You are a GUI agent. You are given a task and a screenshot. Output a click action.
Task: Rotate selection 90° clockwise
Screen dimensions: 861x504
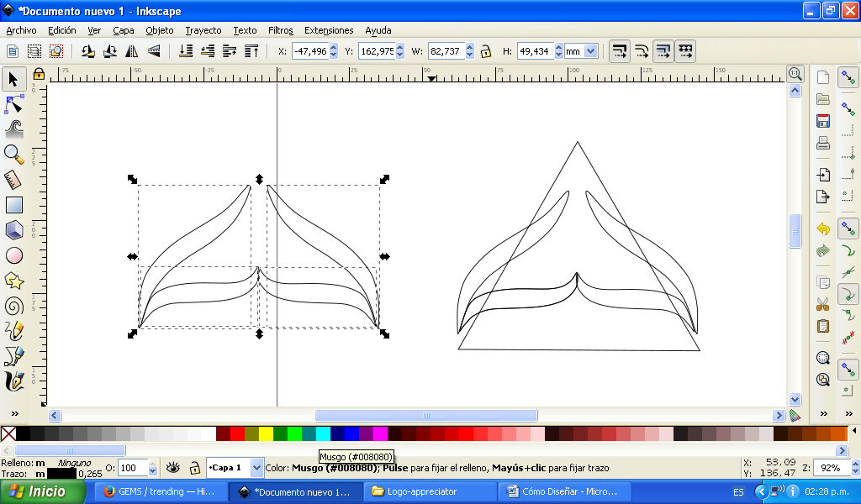(x=110, y=51)
